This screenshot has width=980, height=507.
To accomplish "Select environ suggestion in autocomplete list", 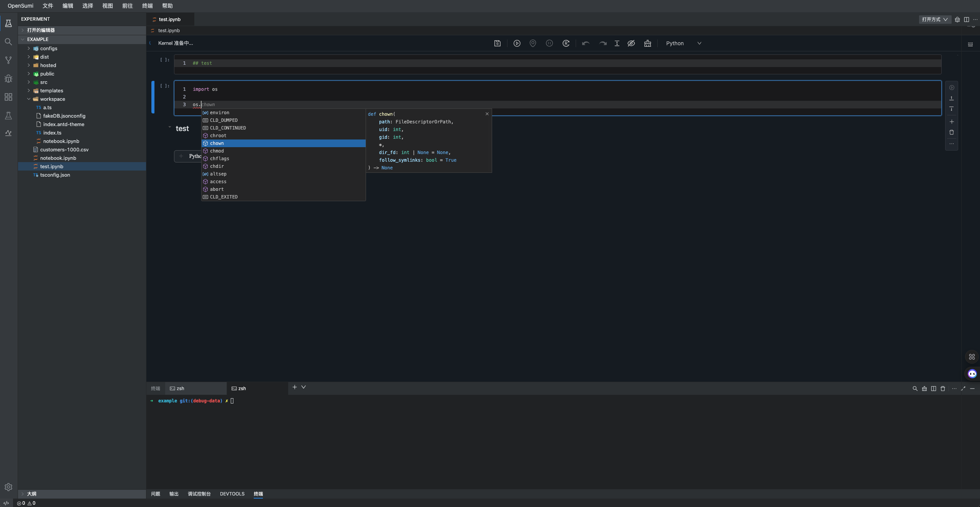I will (283, 113).
